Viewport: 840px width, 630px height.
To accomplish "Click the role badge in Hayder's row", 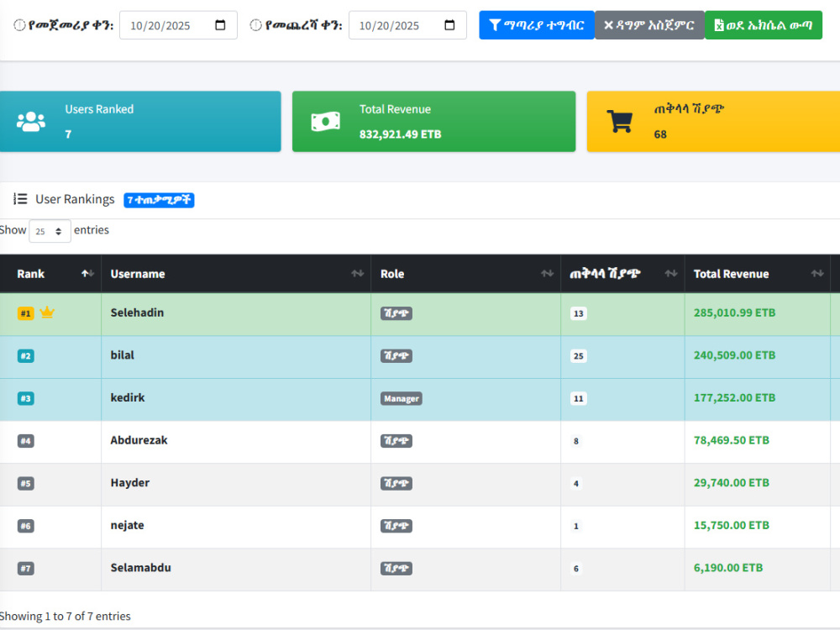I will (x=396, y=483).
